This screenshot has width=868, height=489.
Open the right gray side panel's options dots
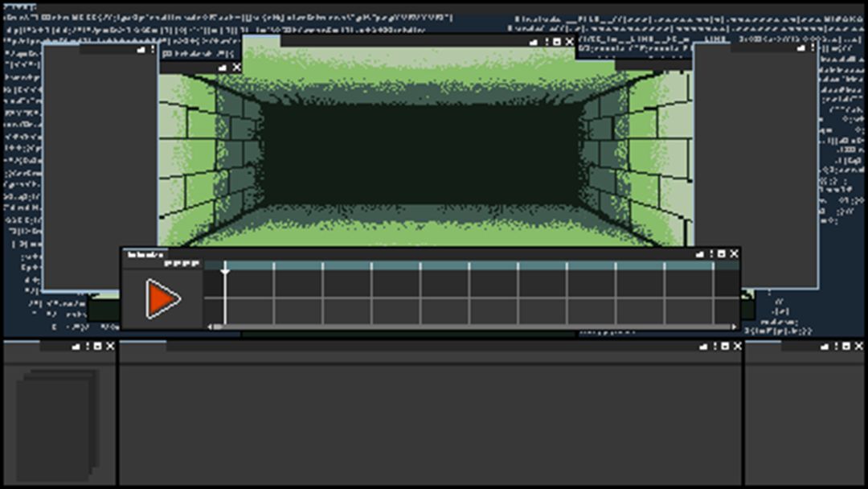tap(812, 48)
